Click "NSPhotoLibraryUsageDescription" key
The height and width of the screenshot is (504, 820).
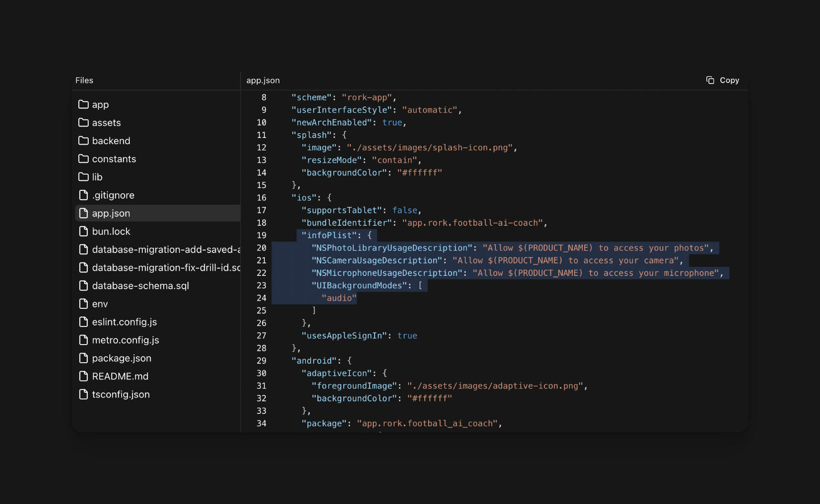click(392, 248)
